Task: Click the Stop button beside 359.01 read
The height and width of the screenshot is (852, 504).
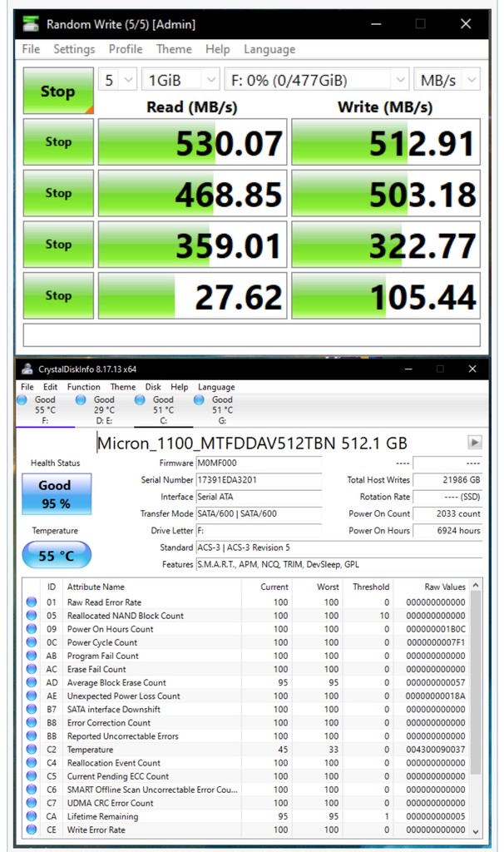Action: [x=58, y=244]
